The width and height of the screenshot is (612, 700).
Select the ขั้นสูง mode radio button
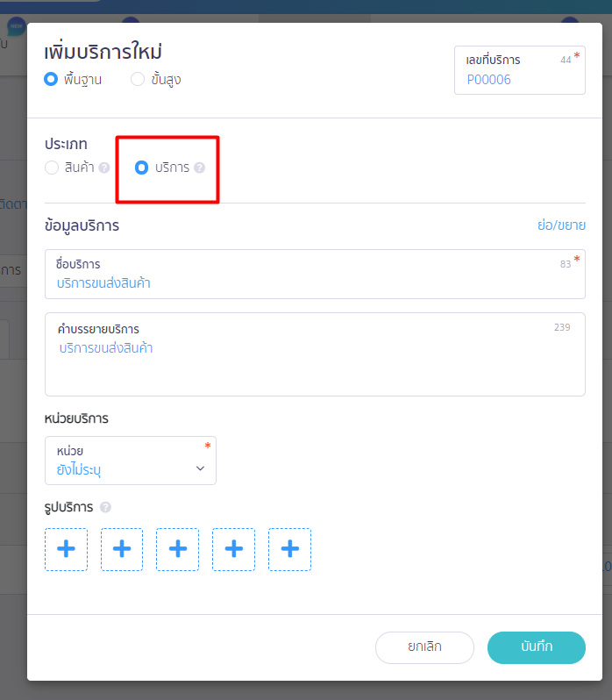tap(138, 80)
